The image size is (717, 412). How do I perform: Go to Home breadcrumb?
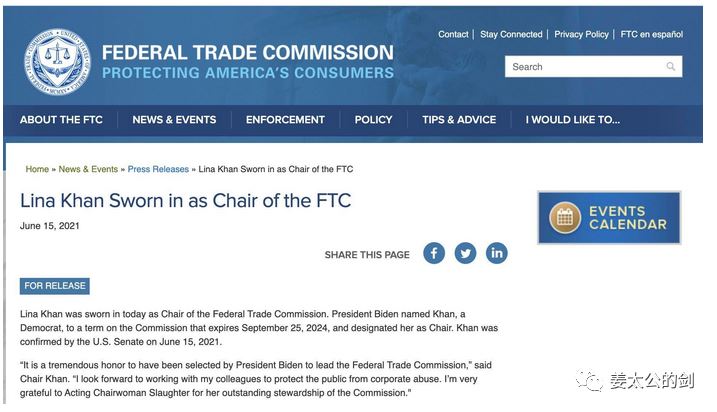pos(37,169)
